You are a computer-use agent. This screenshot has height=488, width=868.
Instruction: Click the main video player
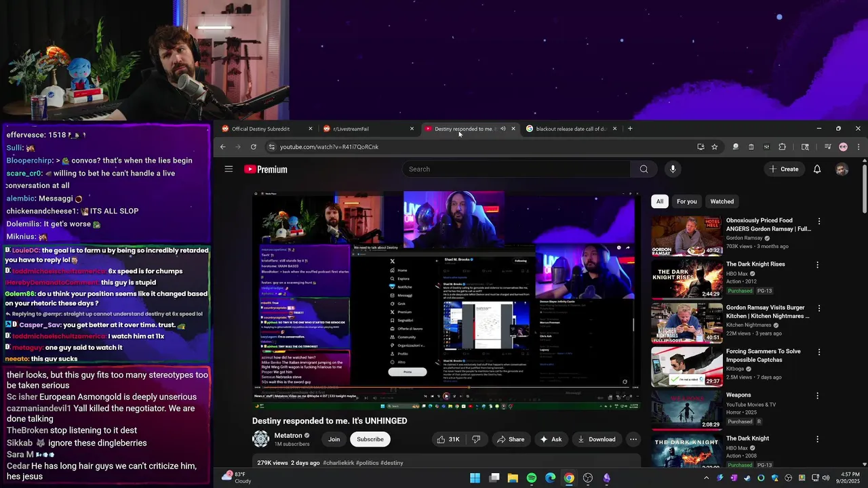coord(446,300)
